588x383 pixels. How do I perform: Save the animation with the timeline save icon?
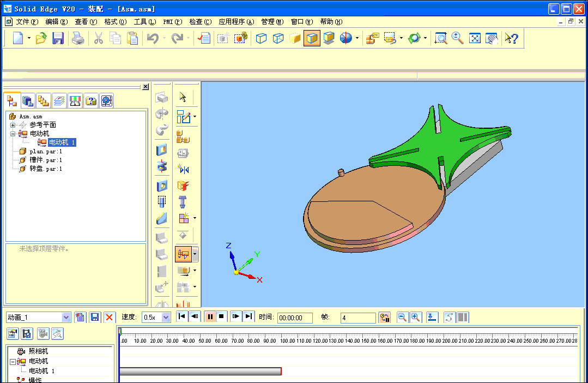(95, 318)
